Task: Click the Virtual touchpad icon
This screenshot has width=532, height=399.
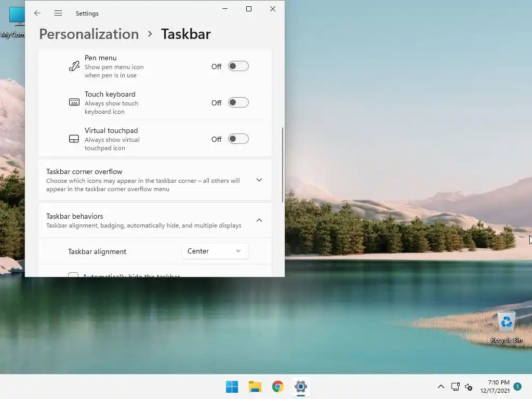Action: pyautogui.click(x=74, y=138)
